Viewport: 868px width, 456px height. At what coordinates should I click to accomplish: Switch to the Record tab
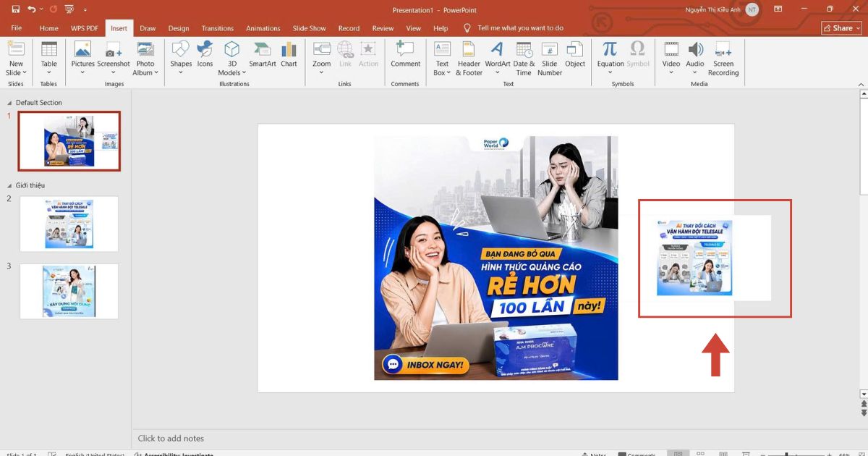click(x=349, y=28)
